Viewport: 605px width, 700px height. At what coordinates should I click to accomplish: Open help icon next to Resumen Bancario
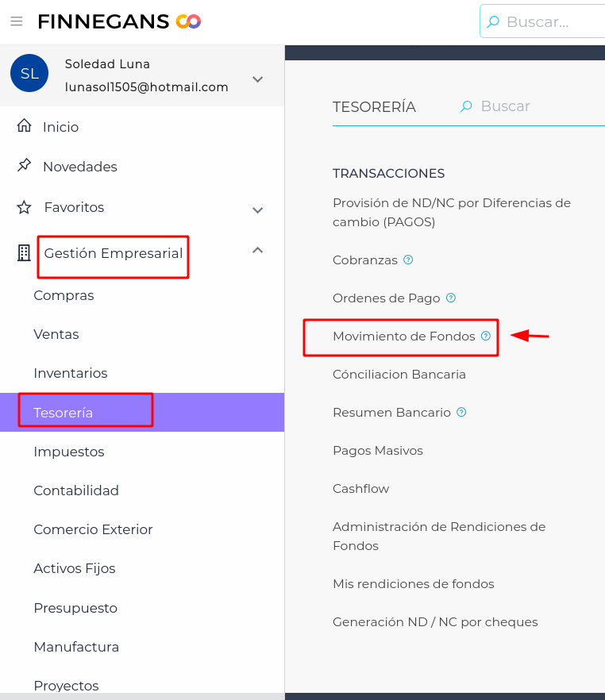point(461,413)
